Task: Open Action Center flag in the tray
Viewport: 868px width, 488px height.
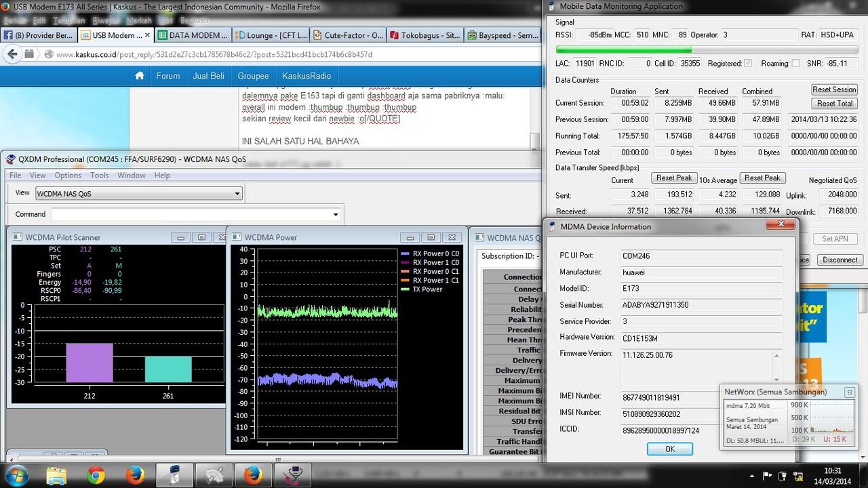Action: [768, 475]
